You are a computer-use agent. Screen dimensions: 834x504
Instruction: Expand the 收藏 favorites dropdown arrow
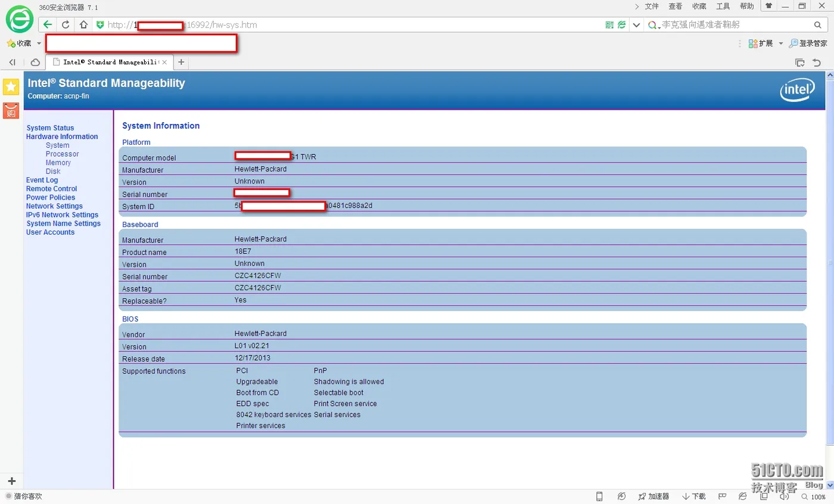(39, 43)
